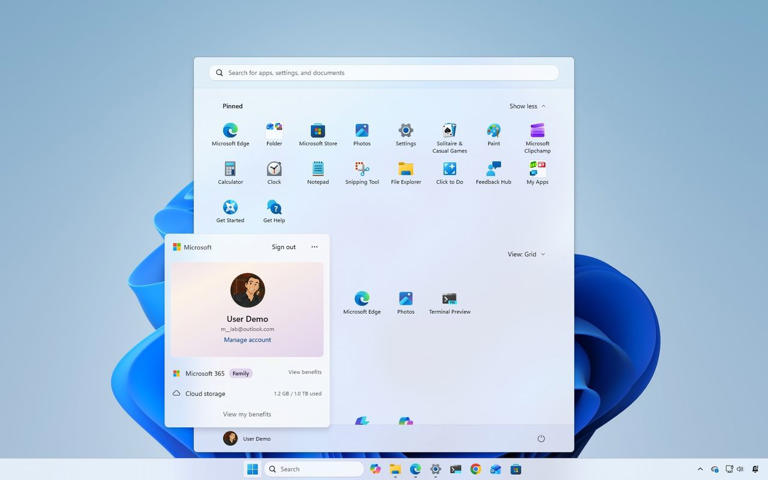Open the View: Grid dropdown

(526, 254)
